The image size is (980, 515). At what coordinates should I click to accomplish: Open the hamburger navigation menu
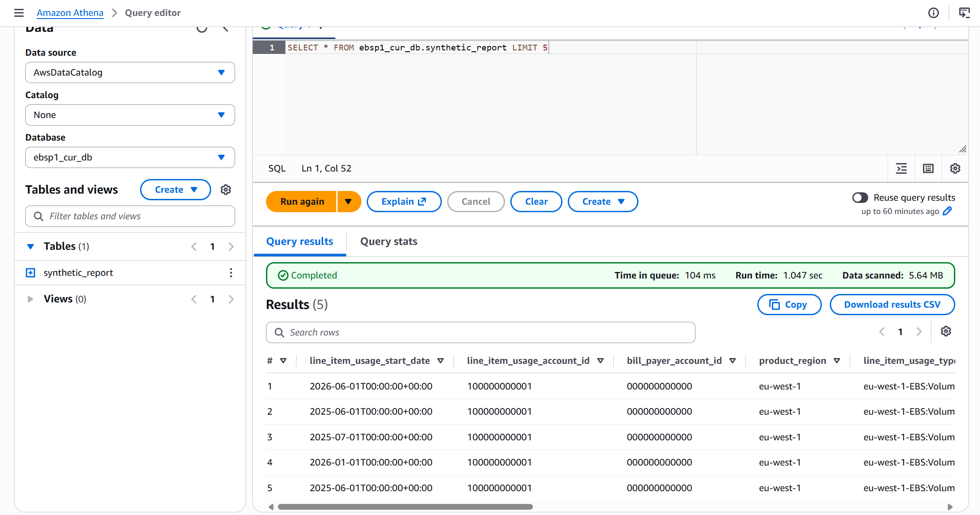[19, 13]
